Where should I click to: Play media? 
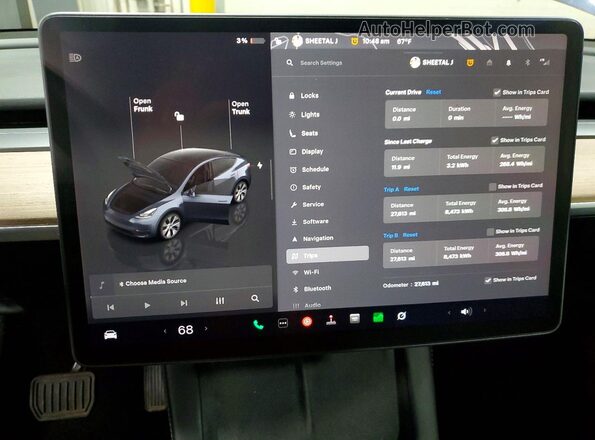point(147,305)
